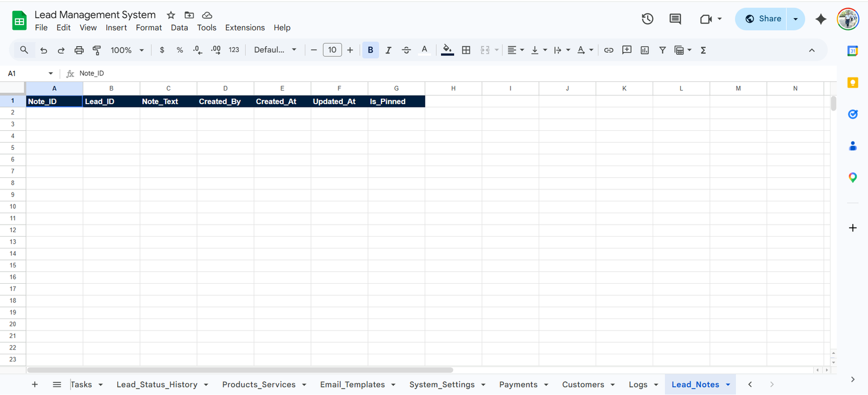The width and height of the screenshot is (868, 395).
Task: Insert a chart from the toolbar
Action: pyautogui.click(x=644, y=50)
